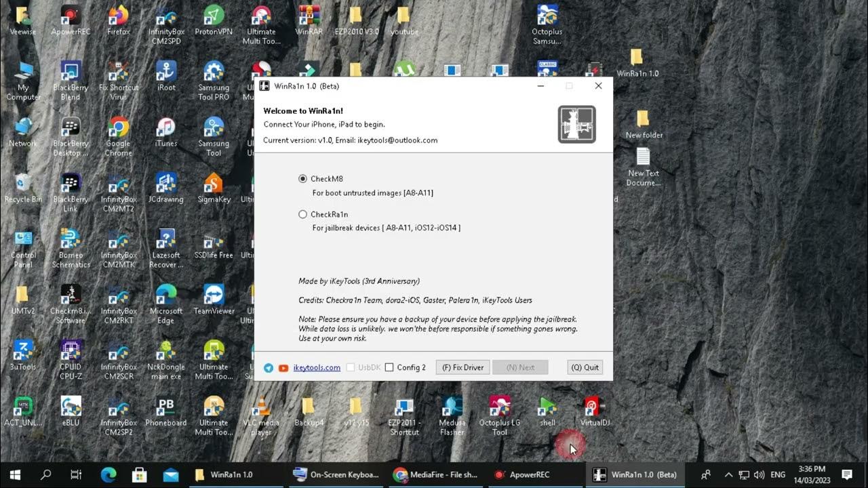The image size is (868, 488).
Task: Open the ikeytools.com link
Action: pyautogui.click(x=317, y=367)
